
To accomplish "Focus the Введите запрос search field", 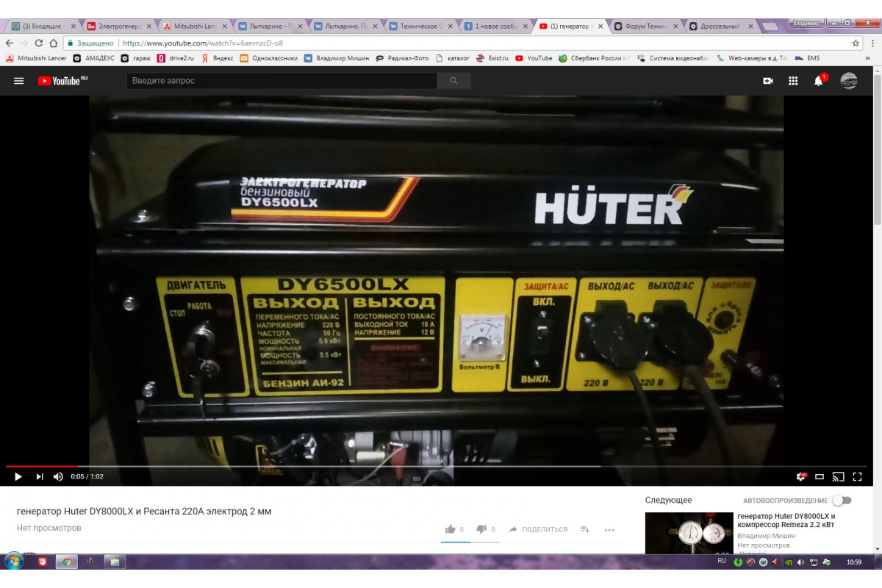I will click(x=282, y=81).
